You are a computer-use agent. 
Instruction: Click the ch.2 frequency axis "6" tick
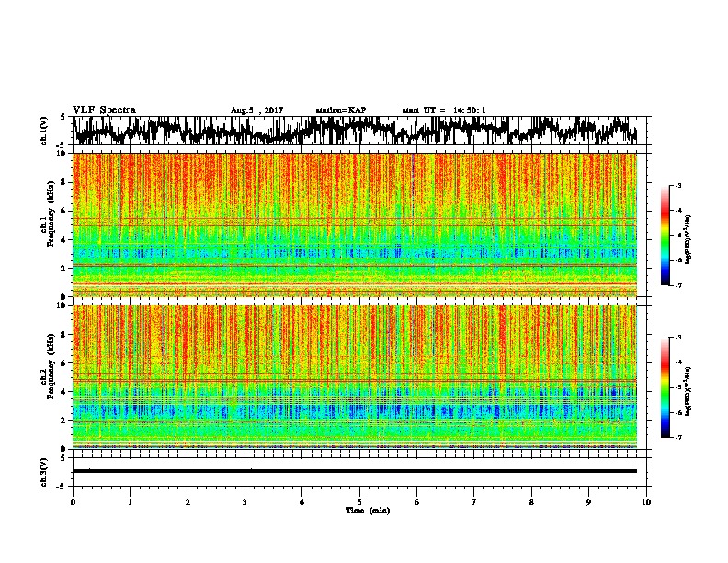(x=64, y=363)
